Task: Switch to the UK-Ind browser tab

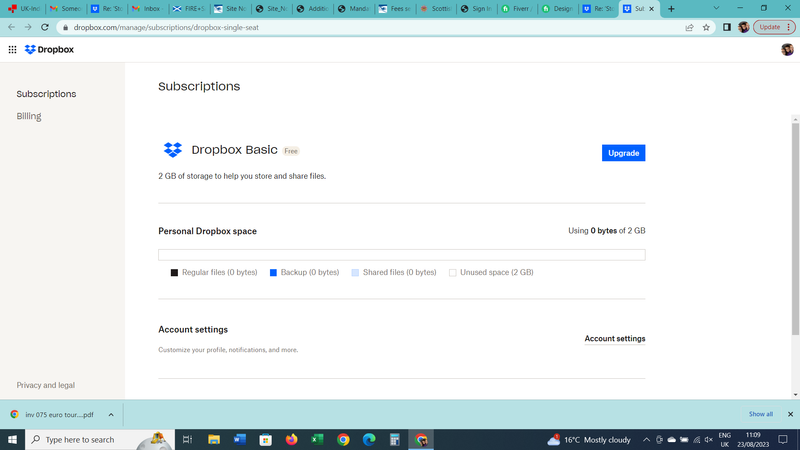Action: [x=25, y=9]
